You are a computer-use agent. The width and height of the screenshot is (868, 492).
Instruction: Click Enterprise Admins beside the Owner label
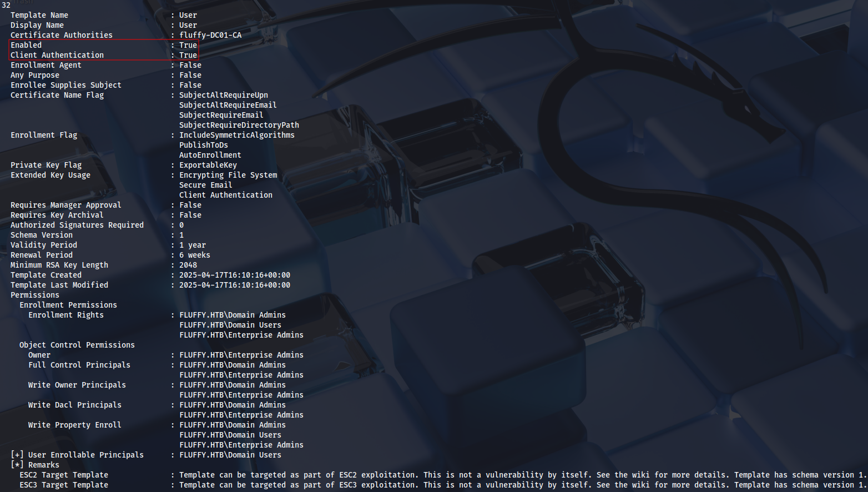(241, 355)
